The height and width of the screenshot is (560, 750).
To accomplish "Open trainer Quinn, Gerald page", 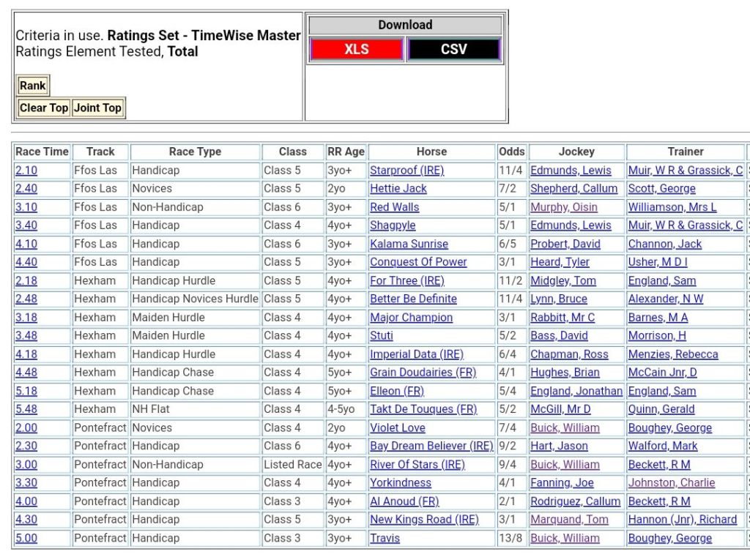I will [661, 409].
